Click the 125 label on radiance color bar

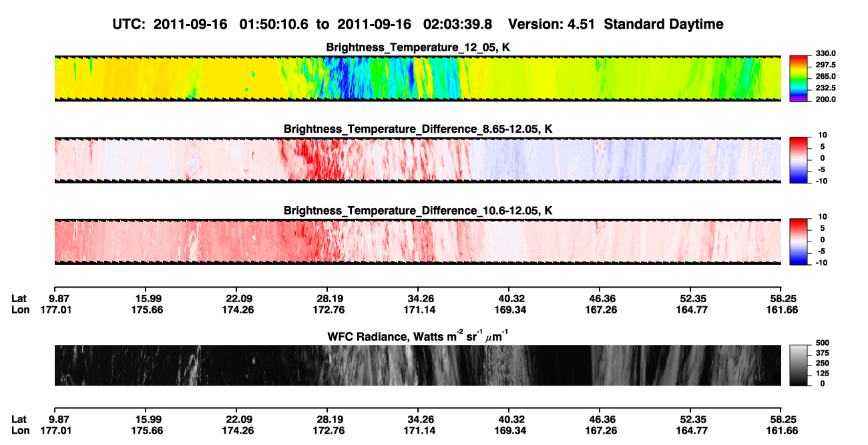(822, 374)
